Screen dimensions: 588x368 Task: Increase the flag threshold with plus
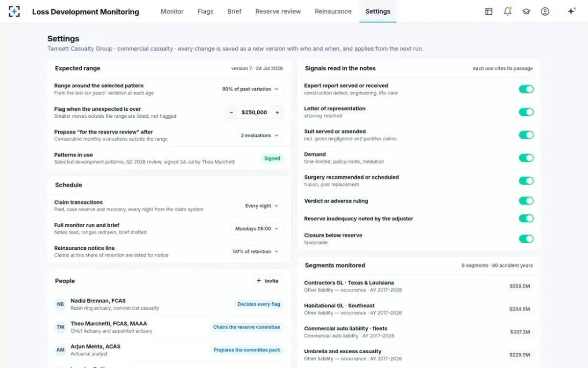point(277,112)
